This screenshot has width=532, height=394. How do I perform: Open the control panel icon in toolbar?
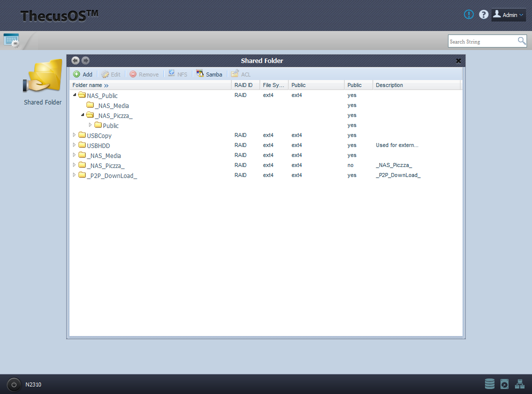11,40
